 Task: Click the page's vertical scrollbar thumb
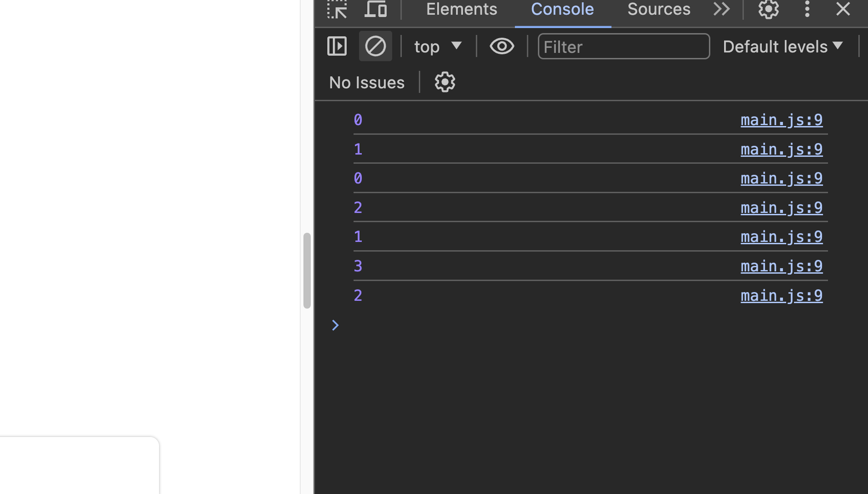(307, 270)
